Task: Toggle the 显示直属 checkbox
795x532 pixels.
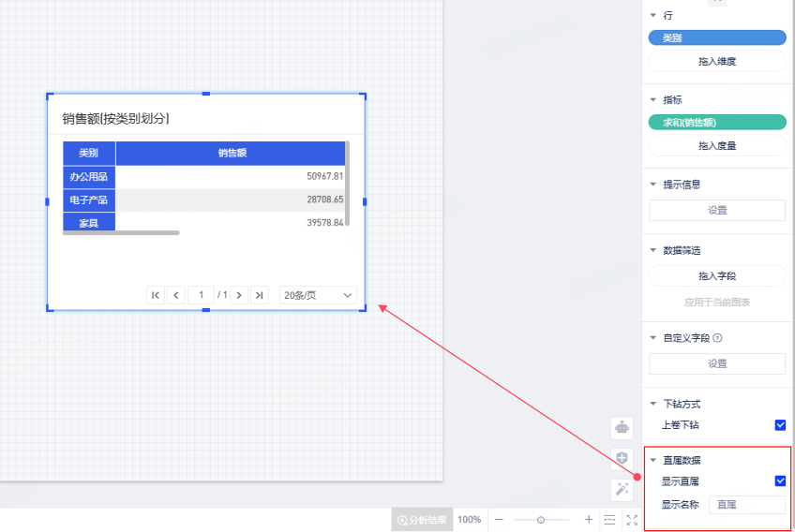Action: tap(780, 481)
